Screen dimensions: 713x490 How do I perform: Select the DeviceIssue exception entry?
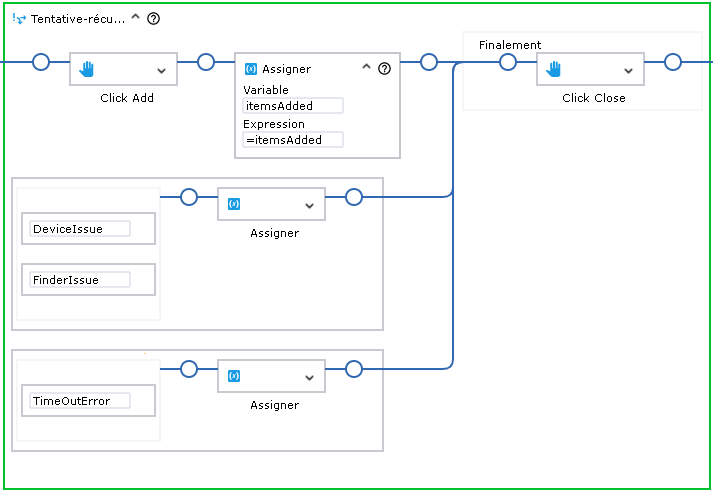coord(80,229)
